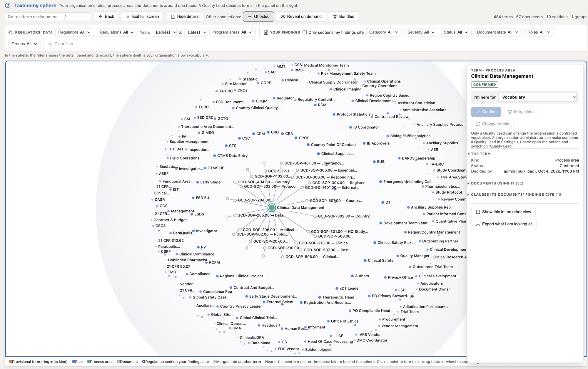This screenshot has height=369, width=588.
Task: Click the Clear filter button
Action: point(61,44)
